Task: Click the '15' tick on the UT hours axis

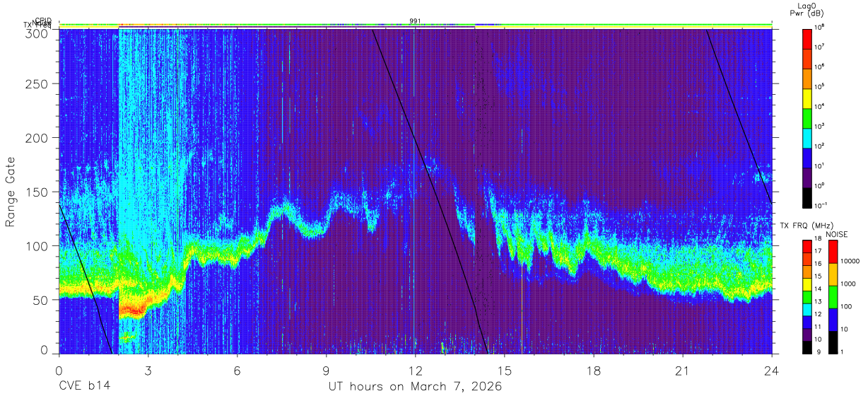Action: tap(505, 369)
